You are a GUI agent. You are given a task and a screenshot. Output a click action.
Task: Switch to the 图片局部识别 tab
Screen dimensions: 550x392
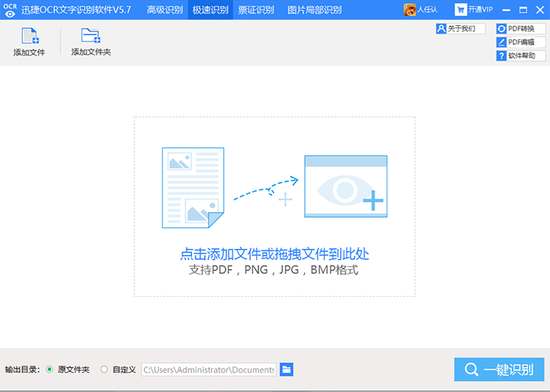(314, 9)
